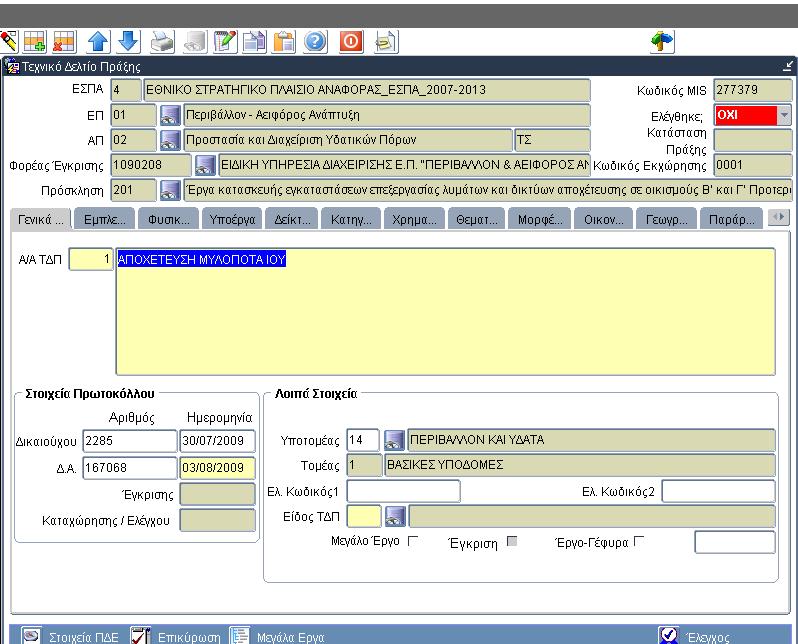This screenshot has height=644, width=798.
Task: Click Δ.Α. number field 167068
Action: (130, 468)
